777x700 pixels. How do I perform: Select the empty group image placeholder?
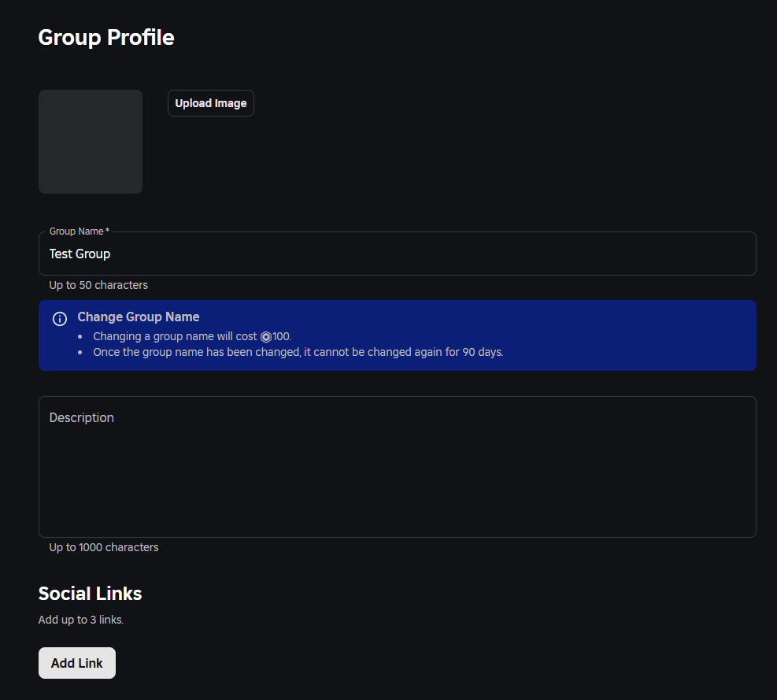[91, 142]
